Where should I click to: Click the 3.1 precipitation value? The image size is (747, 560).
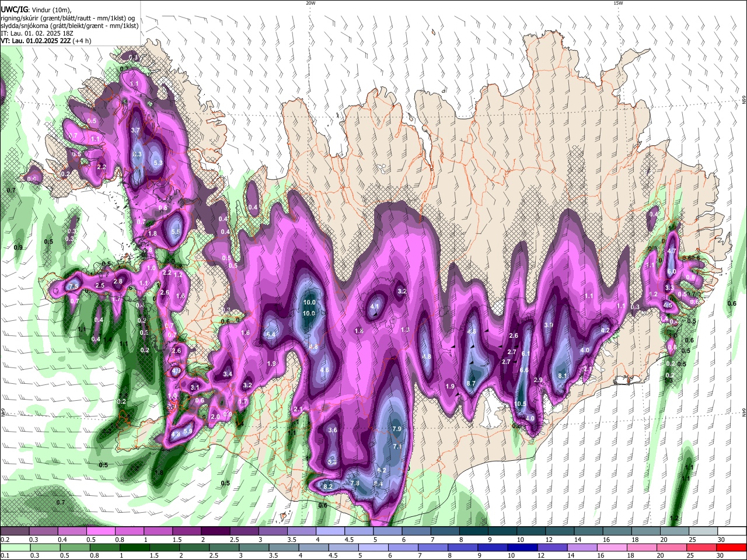[195, 387]
